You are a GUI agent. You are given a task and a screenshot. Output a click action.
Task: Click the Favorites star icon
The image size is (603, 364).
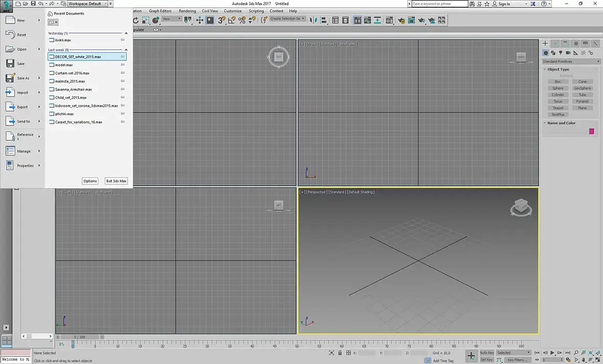tap(487, 4)
